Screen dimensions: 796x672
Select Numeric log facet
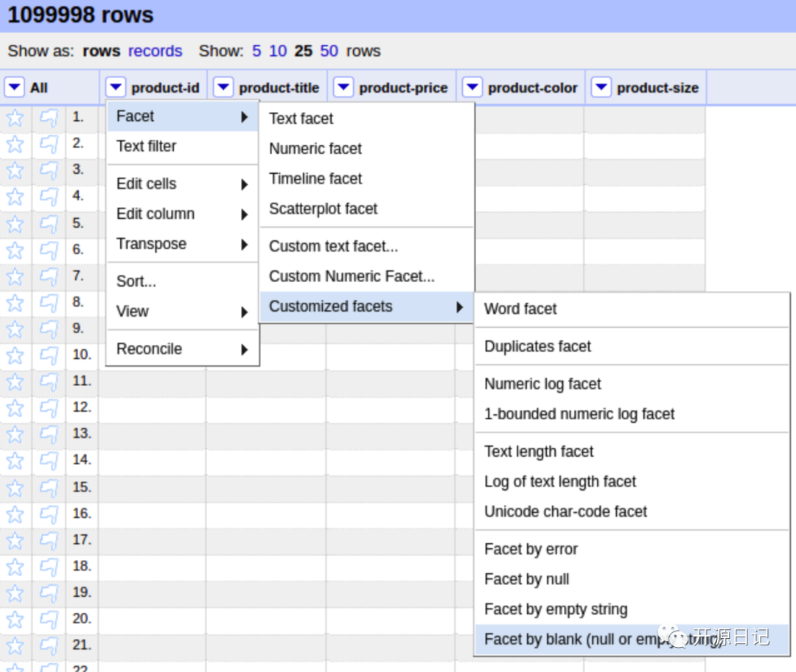pos(632,384)
